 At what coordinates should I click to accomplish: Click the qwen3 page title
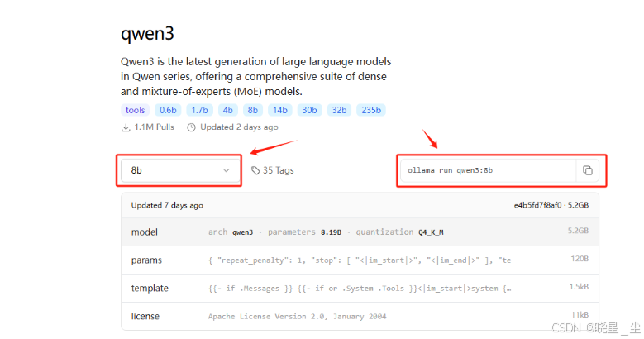(147, 33)
